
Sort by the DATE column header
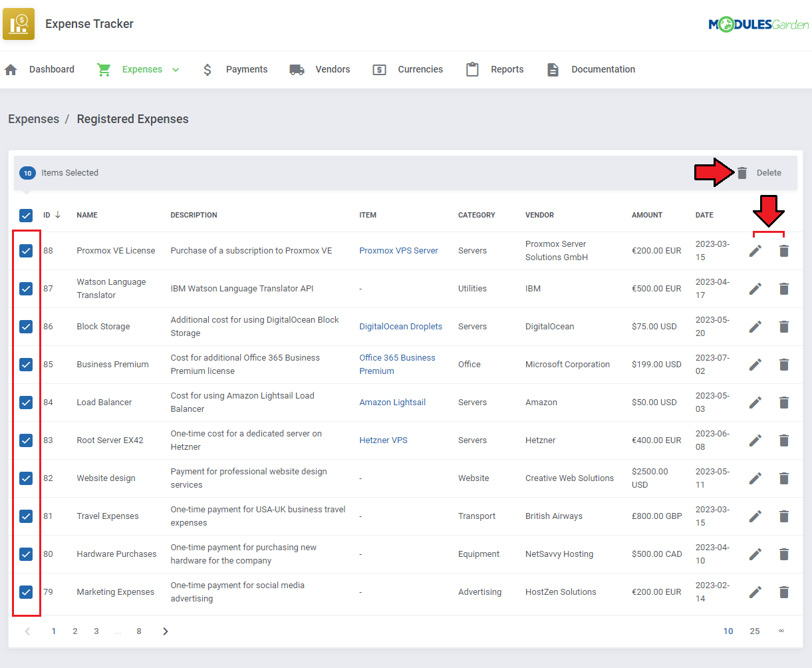704,215
